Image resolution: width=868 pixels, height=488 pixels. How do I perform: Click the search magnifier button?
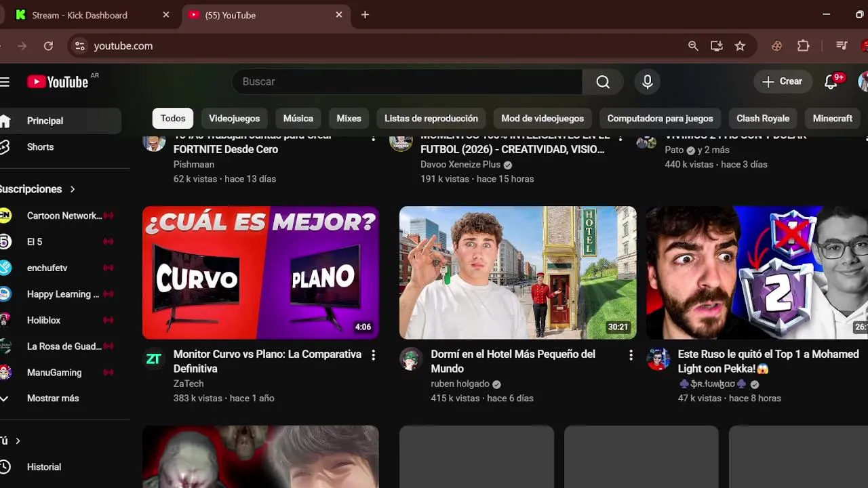603,82
